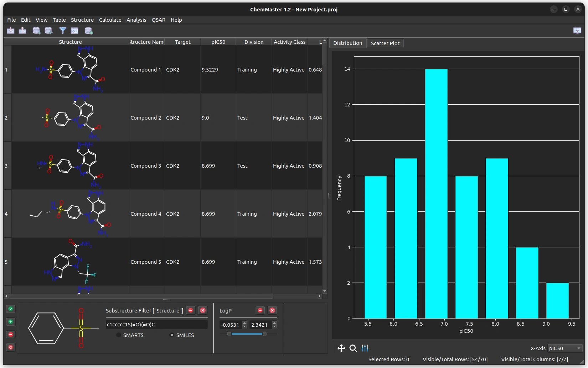Switch to the Scatter Plot tab
Image resolution: width=588 pixels, height=368 pixels.
tap(385, 43)
